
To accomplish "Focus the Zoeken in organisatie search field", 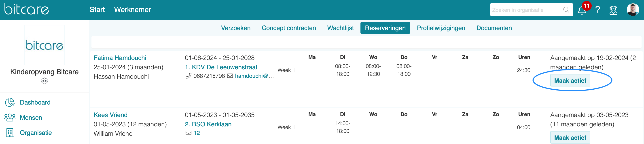I will tap(526, 10).
